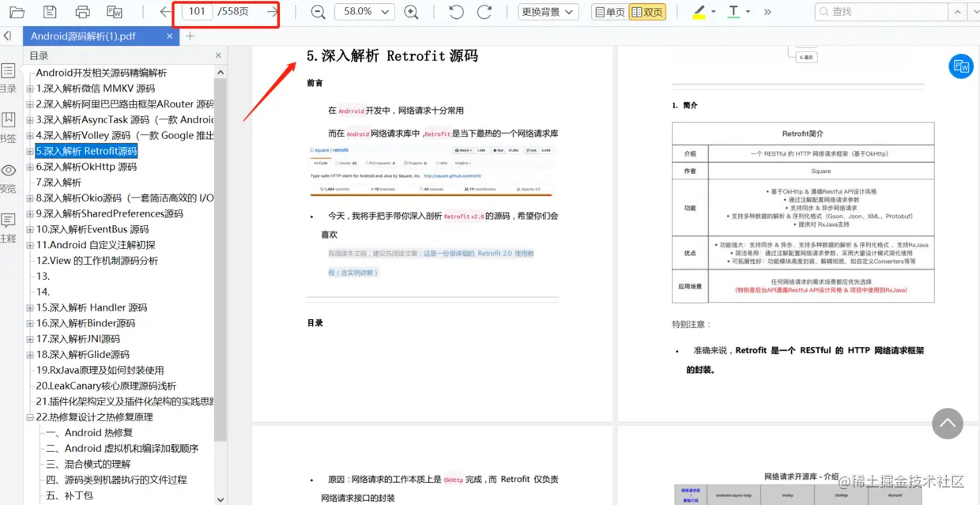The image size is (980, 505).
Task: Go to next page using right arrow
Action: tap(272, 12)
